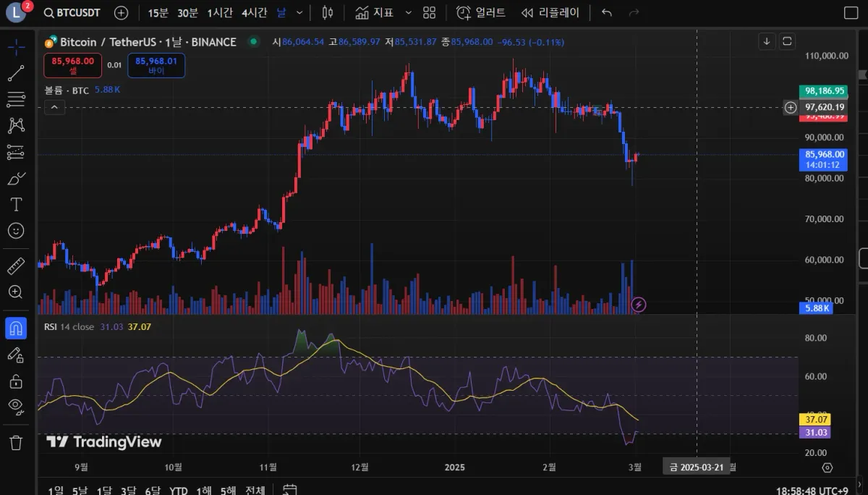Switch to the 4시간 timeframe
This screenshot has height=495, width=868.
pyautogui.click(x=254, y=13)
